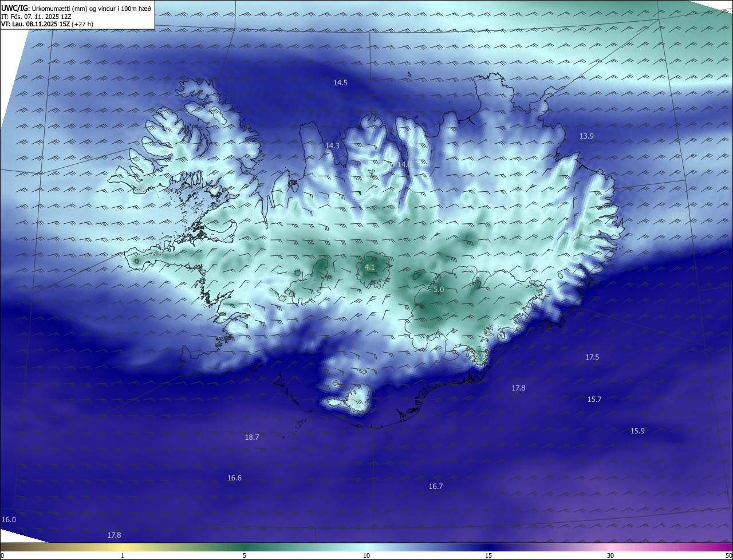Click the 14.0 value label on the map

click(404, 165)
